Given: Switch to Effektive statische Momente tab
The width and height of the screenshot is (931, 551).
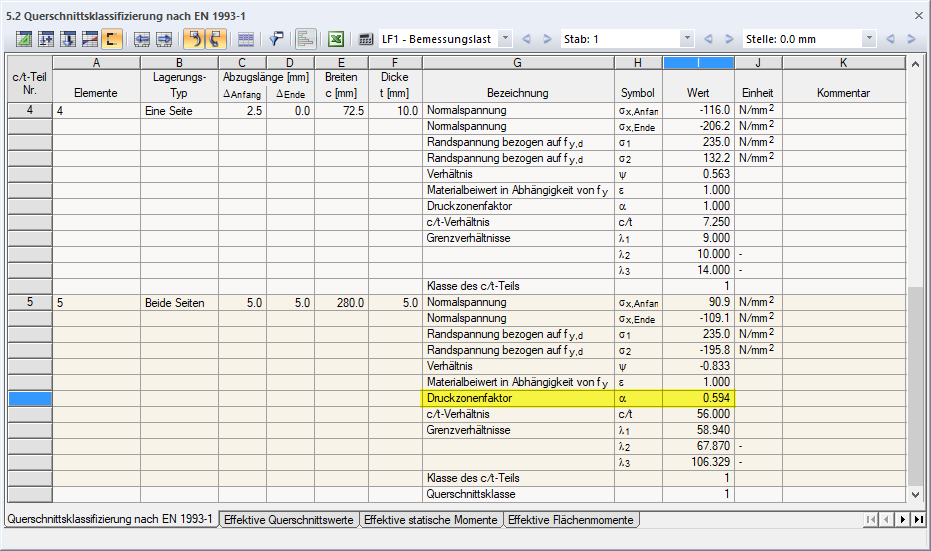Looking at the screenshot, I should click(x=430, y=520).
